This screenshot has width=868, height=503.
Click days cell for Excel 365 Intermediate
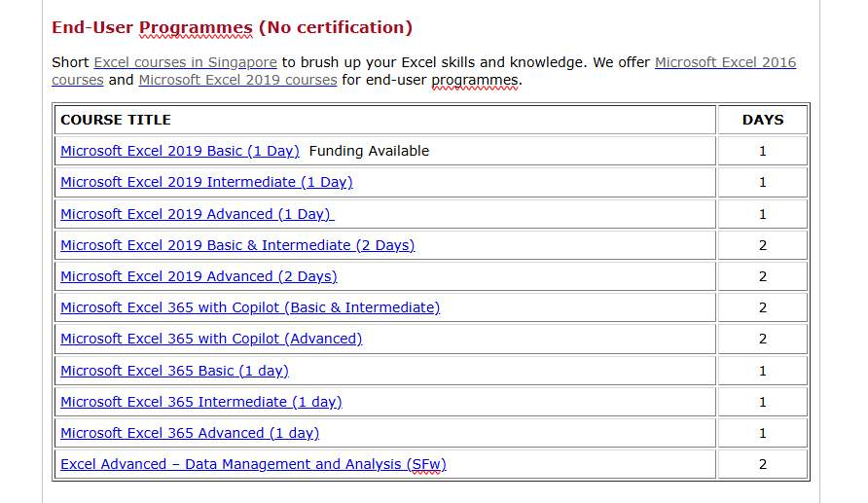[x=763, y=402]
